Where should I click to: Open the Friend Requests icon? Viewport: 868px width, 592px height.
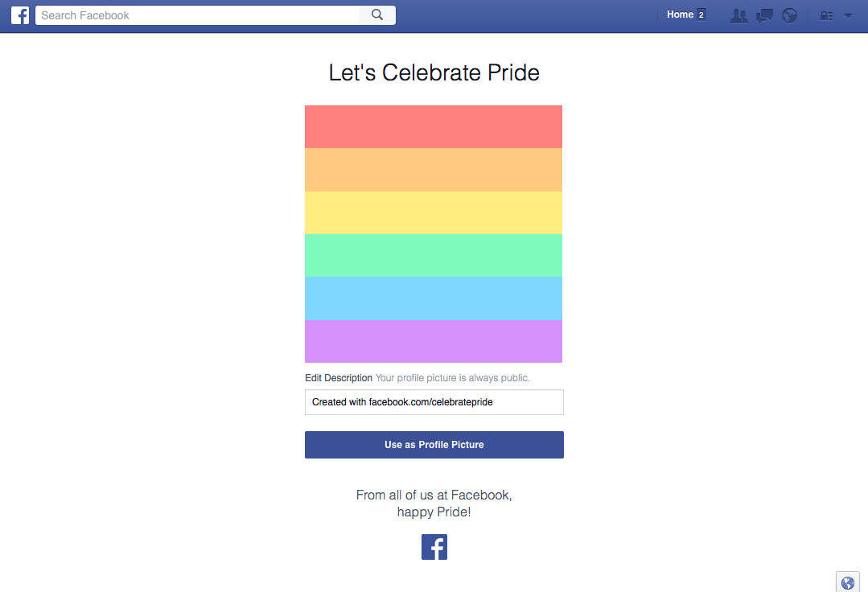point(739,15)
